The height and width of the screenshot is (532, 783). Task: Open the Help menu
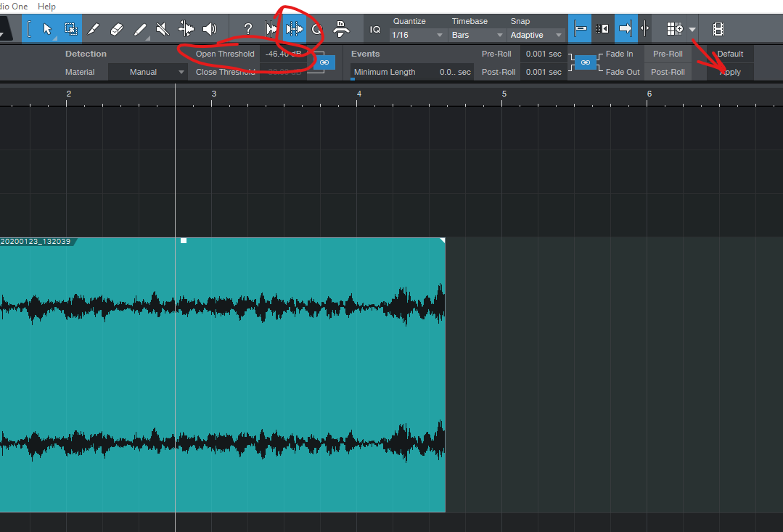click(46, 6)
